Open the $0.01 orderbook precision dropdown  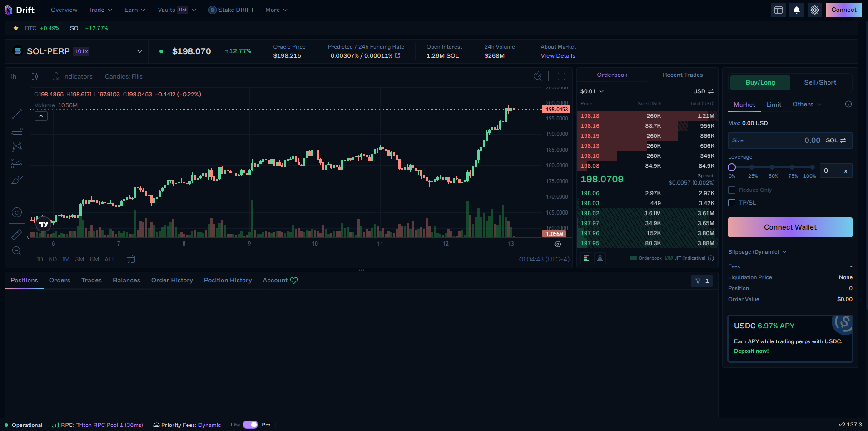tap(591, 91)
